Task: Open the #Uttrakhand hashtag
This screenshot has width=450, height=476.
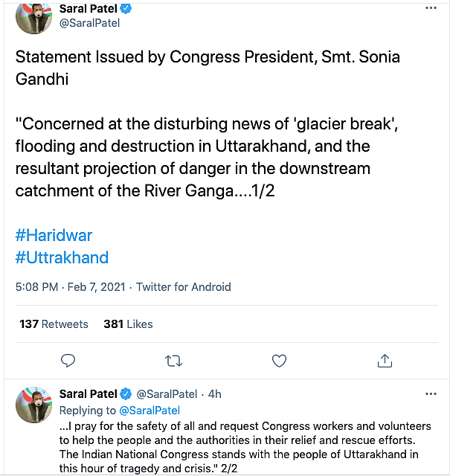Action: click(62, 258)
